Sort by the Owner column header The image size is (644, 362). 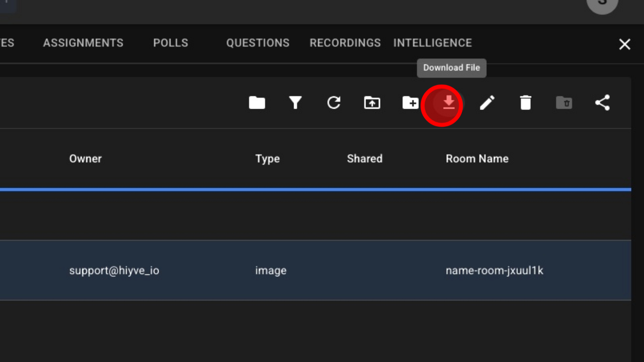85,159
